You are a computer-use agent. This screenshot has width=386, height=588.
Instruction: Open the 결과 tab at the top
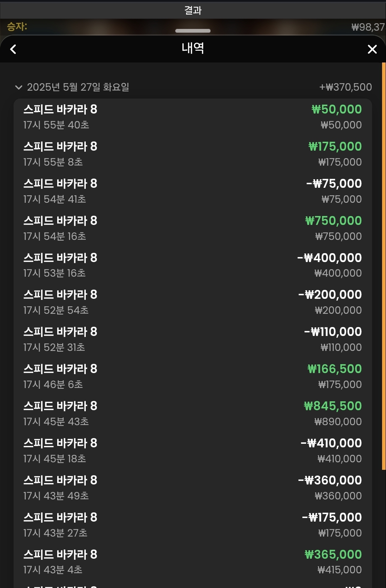(x=193, y=10)
